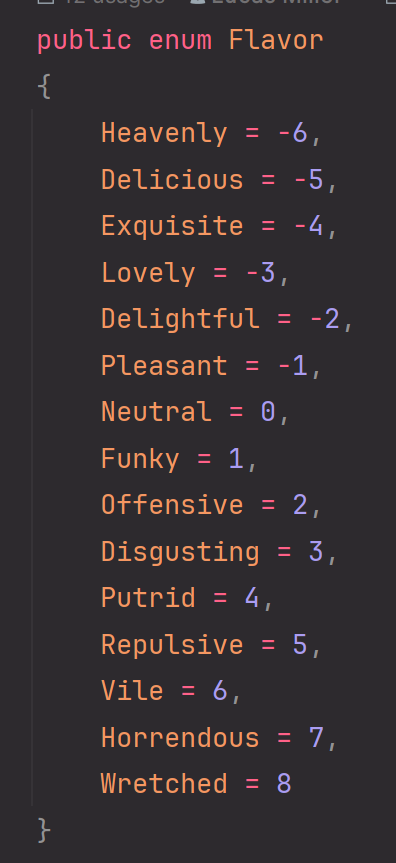Click the value 8 after Wretched
Viewport: 396px width, 863px height.
pyautogui.click(x=284, y=784)
